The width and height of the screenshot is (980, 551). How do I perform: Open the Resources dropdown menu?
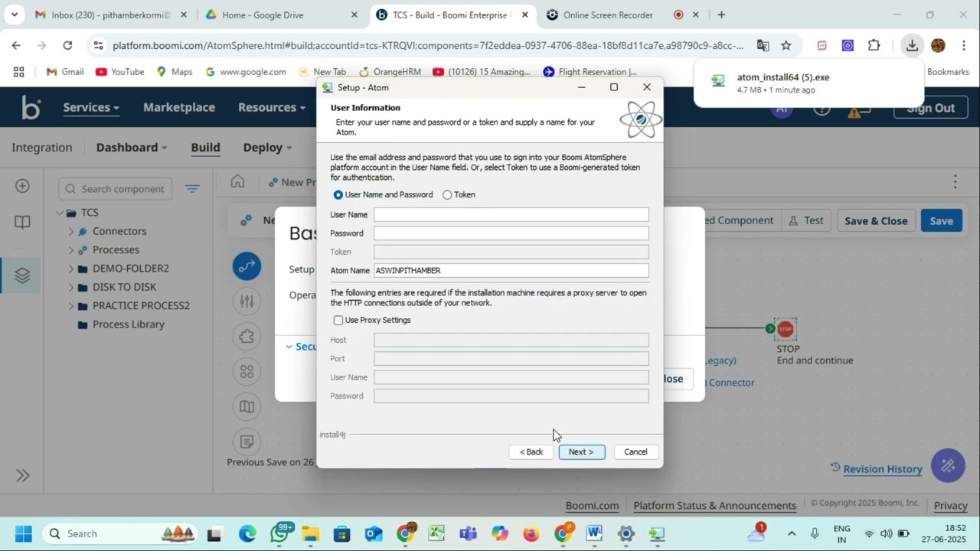point(272,107)
